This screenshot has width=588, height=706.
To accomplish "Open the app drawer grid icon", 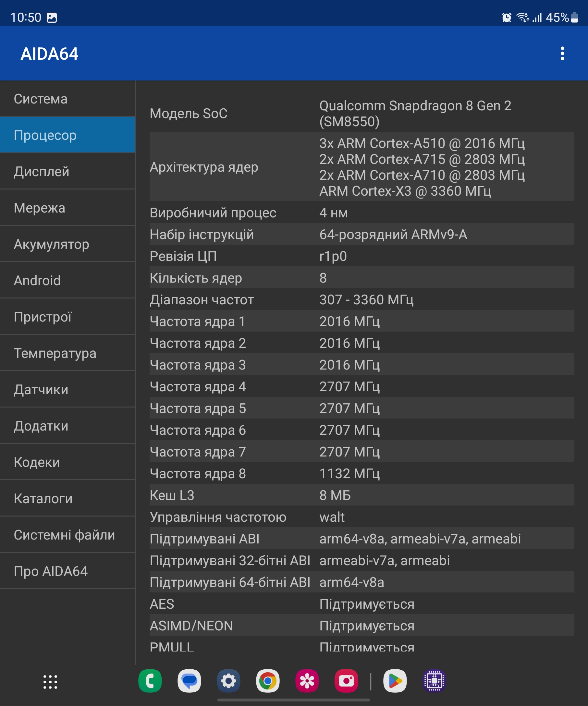I will point(50,682).
